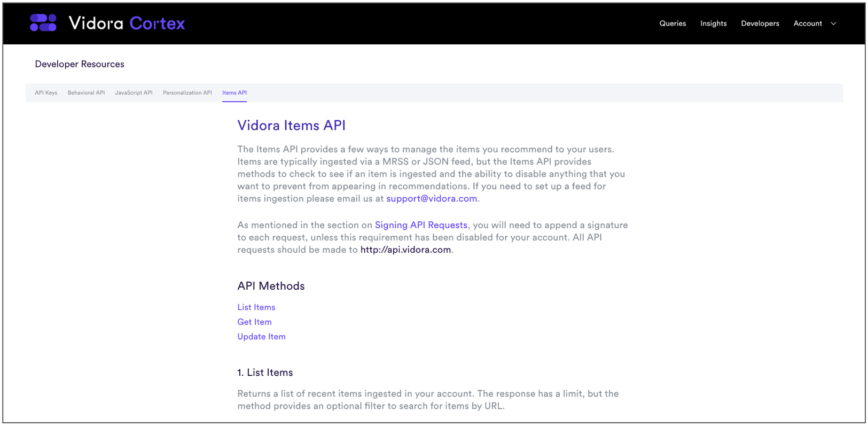Image resolution: width=868 pixels, height=426 pixels.
Task: Jump to the Get Item method link
Action: pos(254,322)
